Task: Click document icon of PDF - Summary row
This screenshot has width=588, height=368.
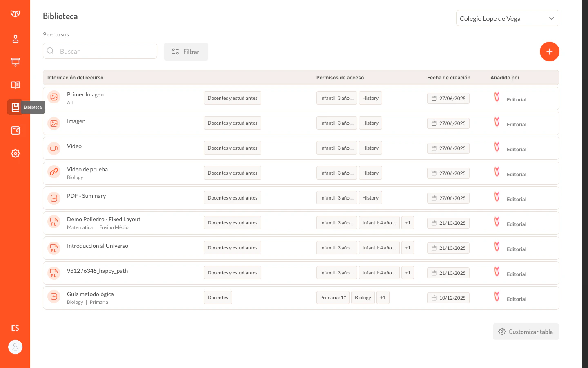Action: [x=54, y=198]
